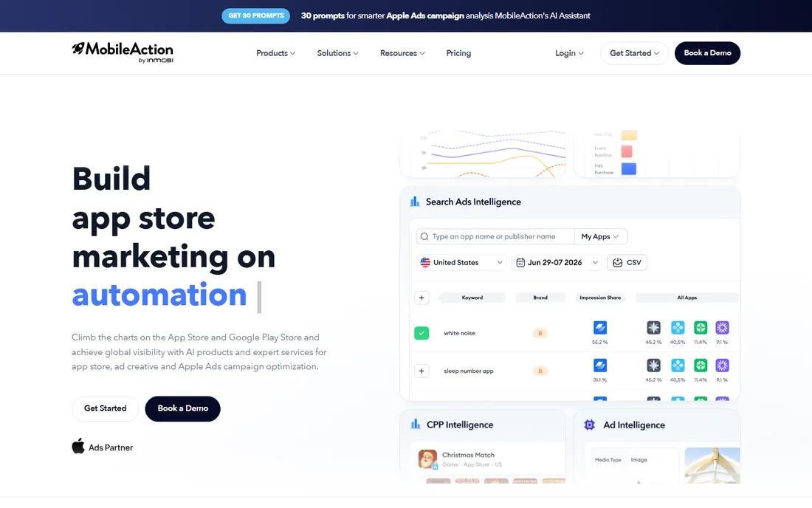812x508 pixels.
Task: Open the Jun 29-07 2026 date picker
Action: point(557,263)
